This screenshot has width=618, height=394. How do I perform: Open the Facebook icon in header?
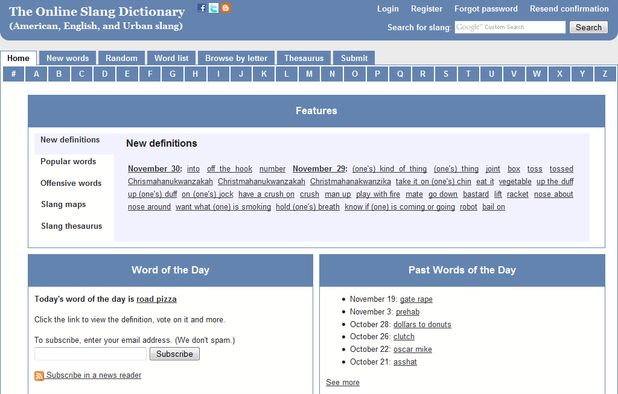[202, 8]
